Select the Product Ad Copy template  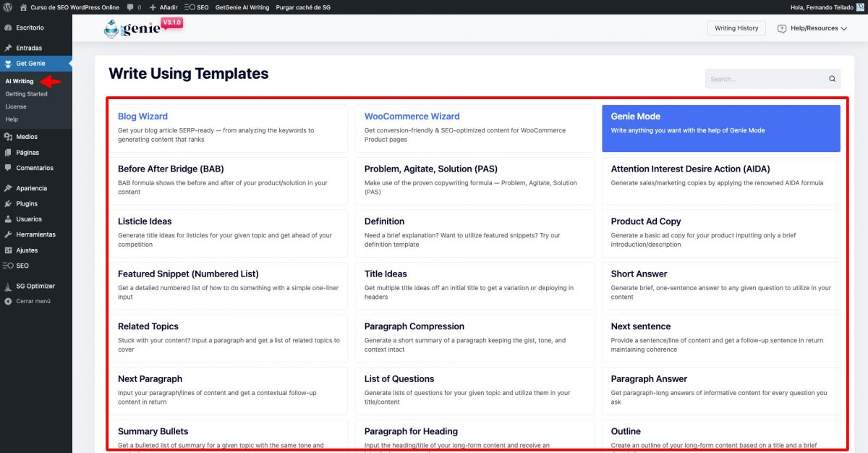point(721,233)
